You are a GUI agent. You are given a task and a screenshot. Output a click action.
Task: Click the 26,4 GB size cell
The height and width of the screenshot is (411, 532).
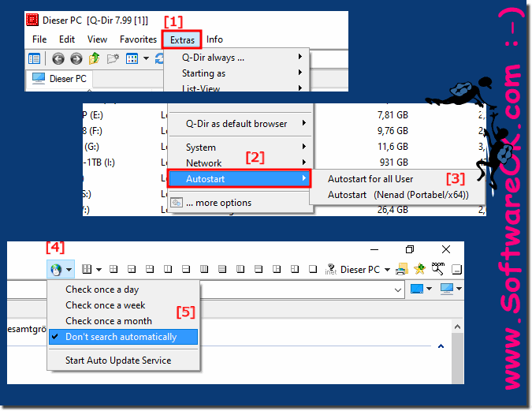pyautogui.click(x=392, y=210)
